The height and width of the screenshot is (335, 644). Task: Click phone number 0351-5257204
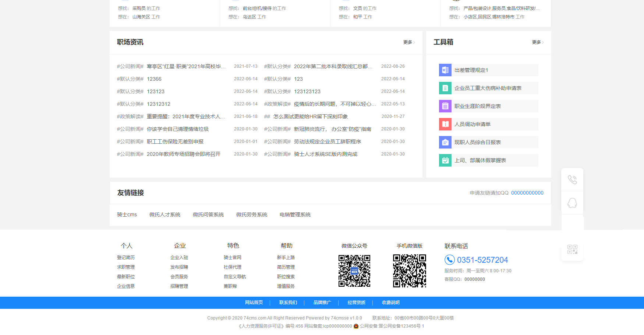[x=482, y=260]
